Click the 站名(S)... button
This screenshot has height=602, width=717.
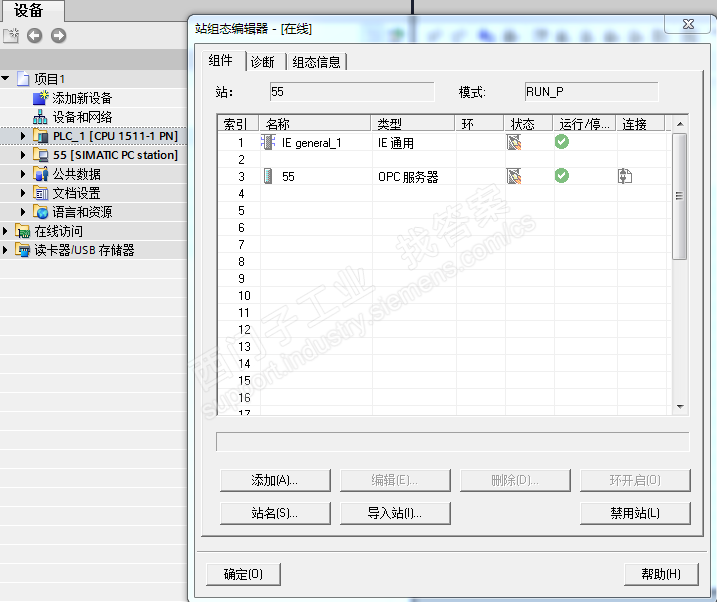pos(275,513)
